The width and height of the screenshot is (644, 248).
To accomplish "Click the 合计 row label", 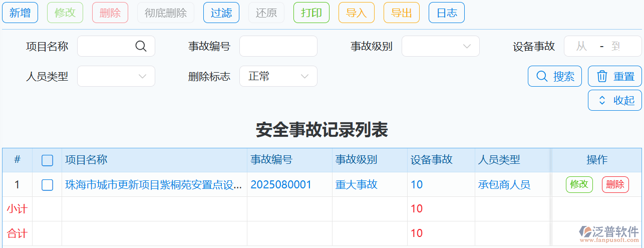I will [17, 233].
